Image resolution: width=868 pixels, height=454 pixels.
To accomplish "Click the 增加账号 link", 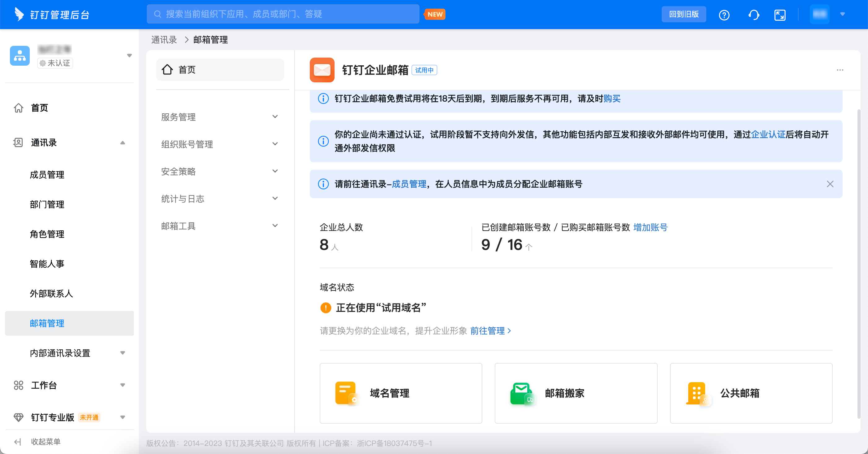I will (650, 227).
